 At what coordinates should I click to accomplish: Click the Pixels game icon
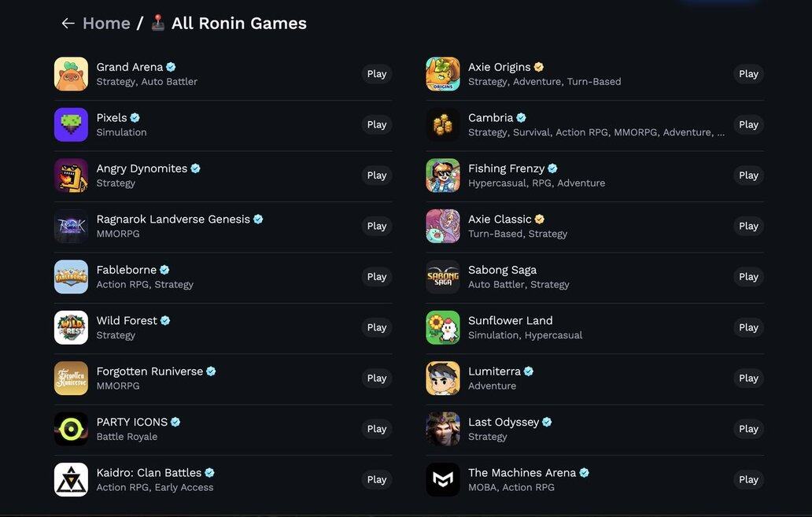71,124
